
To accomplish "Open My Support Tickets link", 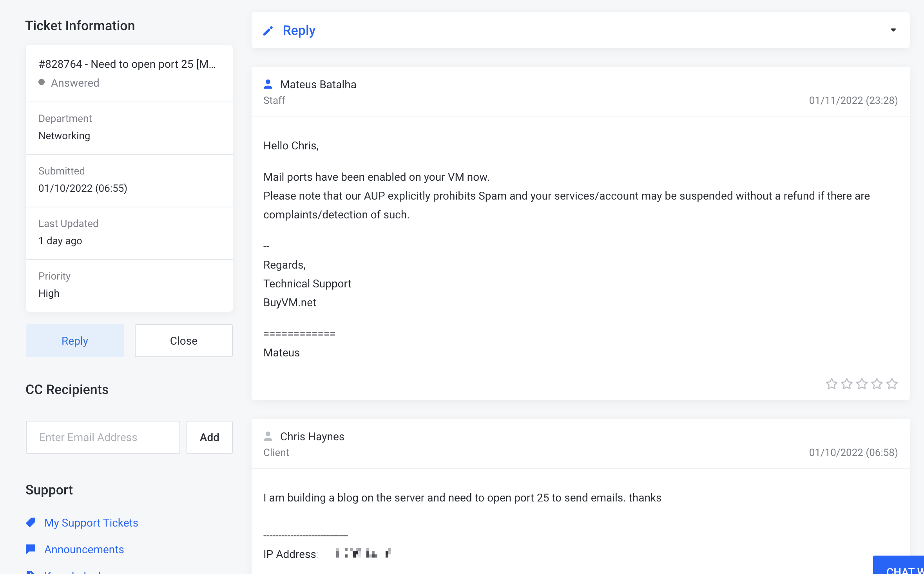I will coord(91,523).
